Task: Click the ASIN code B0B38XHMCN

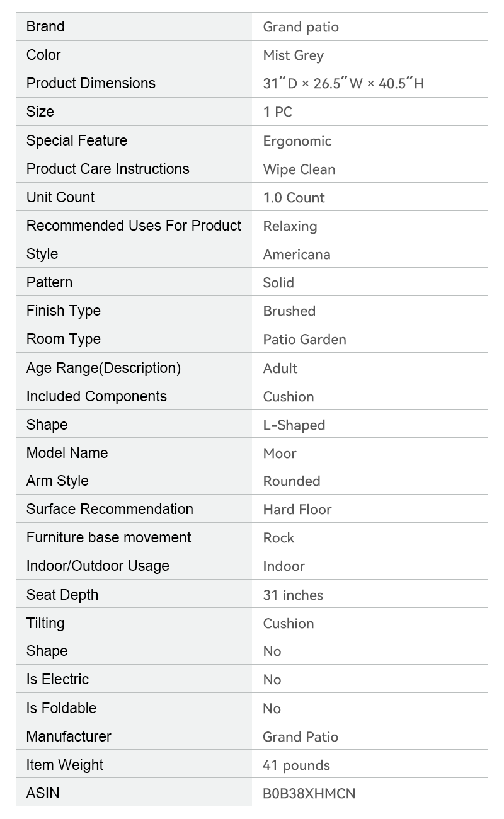Action: pyautogui.click(x=309, y=794)
